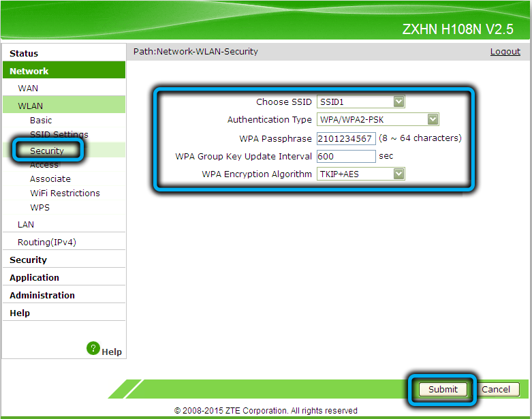The image size is (532, 419).
Task: Open the WPS settings page
Action: [x=40, y=208]
